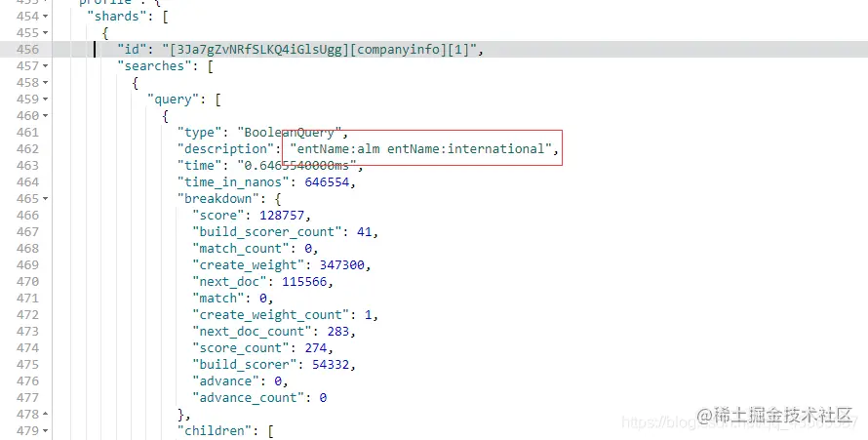Click the next_doc_count value 283
Viewport: 868px width, 440px height.
(337, 332)
